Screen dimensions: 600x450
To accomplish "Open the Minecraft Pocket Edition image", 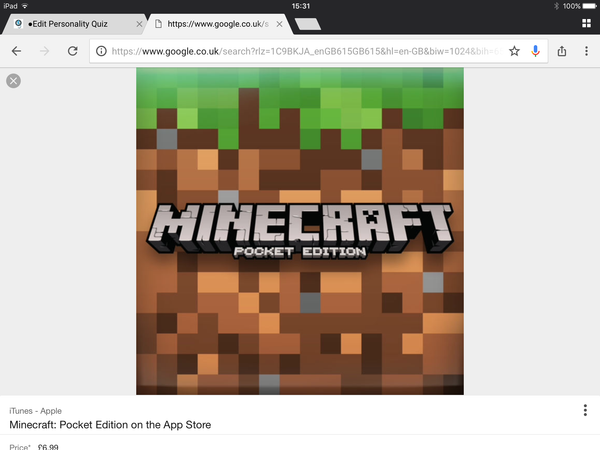I will 300,231.
